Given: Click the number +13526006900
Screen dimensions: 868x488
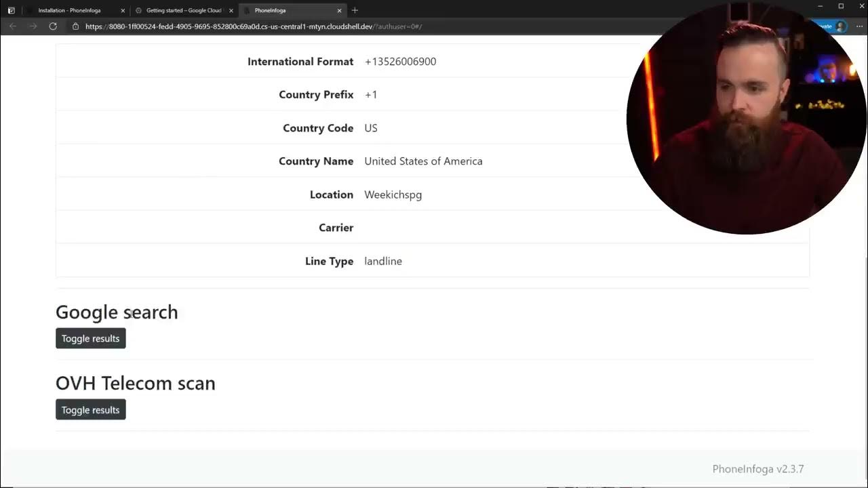Looking at the screenshot, I should click(400, 62).
